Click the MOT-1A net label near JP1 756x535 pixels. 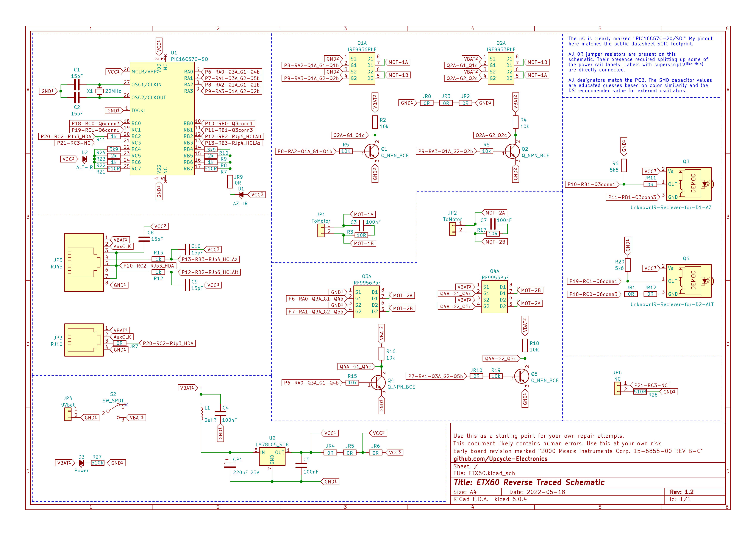pos(363,214)
